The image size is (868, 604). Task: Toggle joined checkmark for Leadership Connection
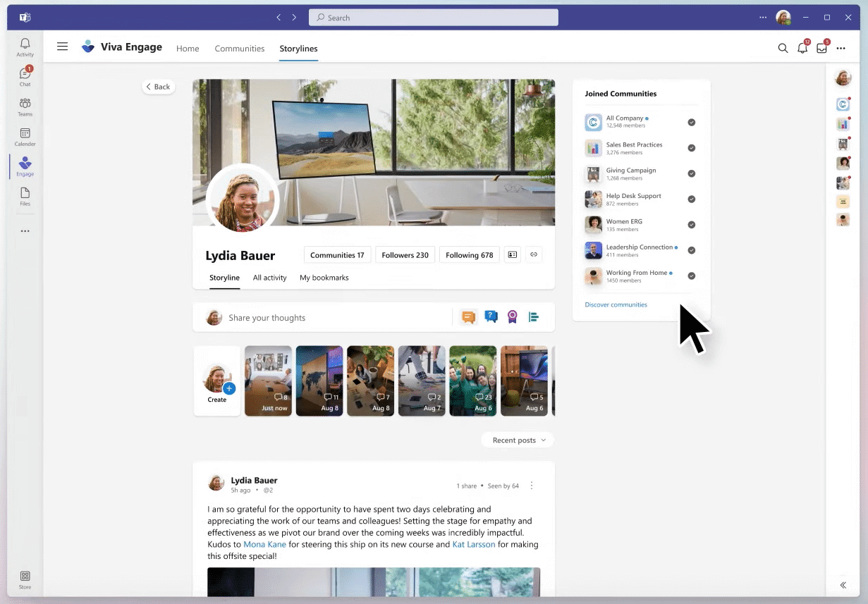[692, 250]
